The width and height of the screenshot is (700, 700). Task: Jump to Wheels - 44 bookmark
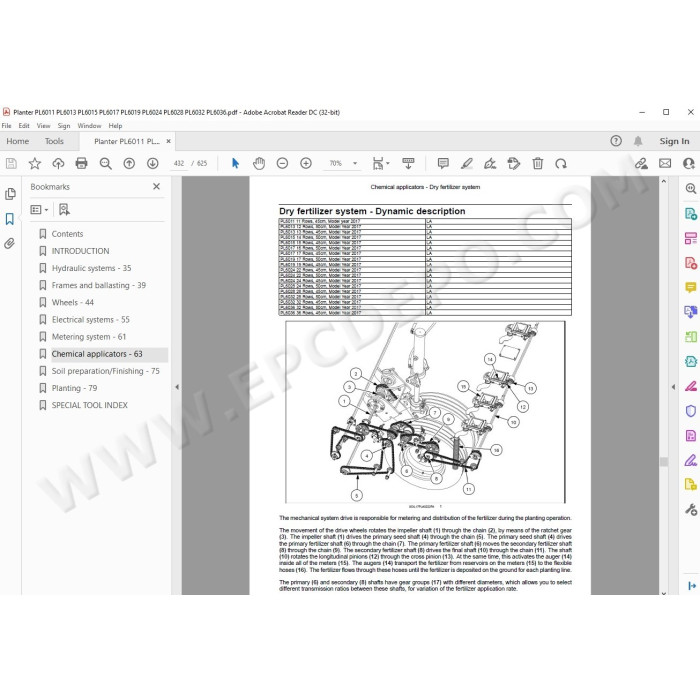point(73,303)
